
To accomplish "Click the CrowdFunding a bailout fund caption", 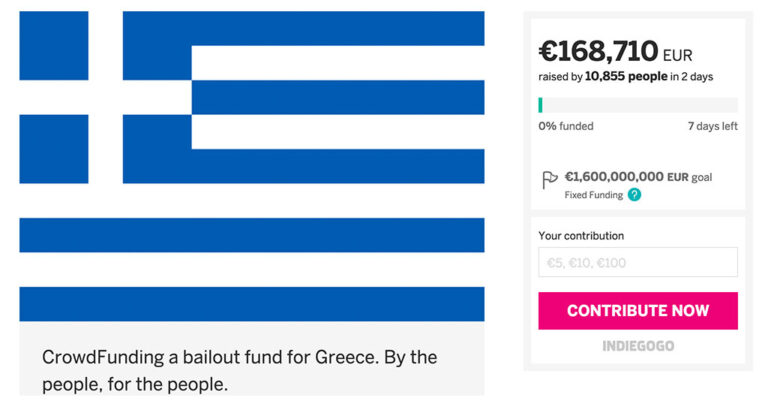I will pyautogui.click(x=240, y=370).
